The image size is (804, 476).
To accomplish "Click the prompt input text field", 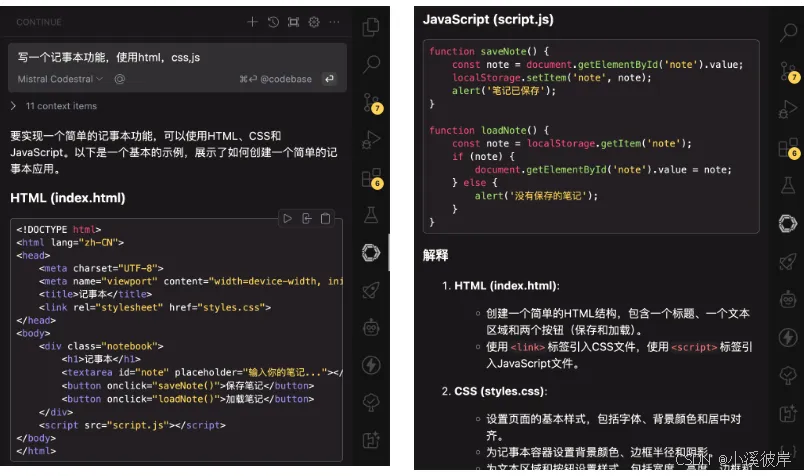I will pos(177,57).
